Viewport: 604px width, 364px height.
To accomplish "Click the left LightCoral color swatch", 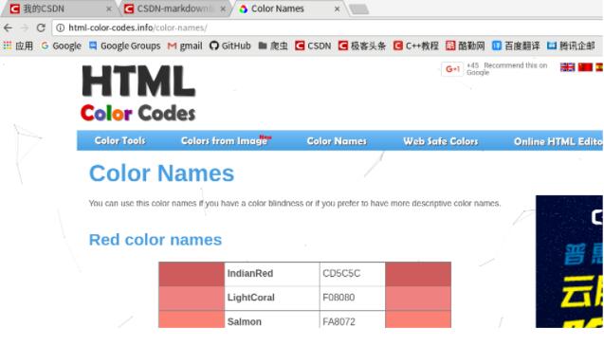I will click(x=192, y=299).
